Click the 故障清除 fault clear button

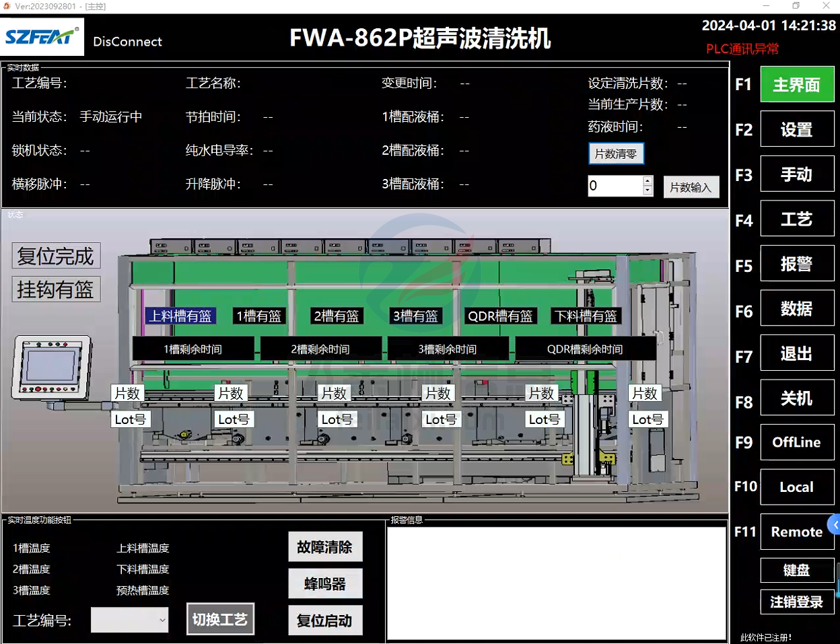[325, 547]
